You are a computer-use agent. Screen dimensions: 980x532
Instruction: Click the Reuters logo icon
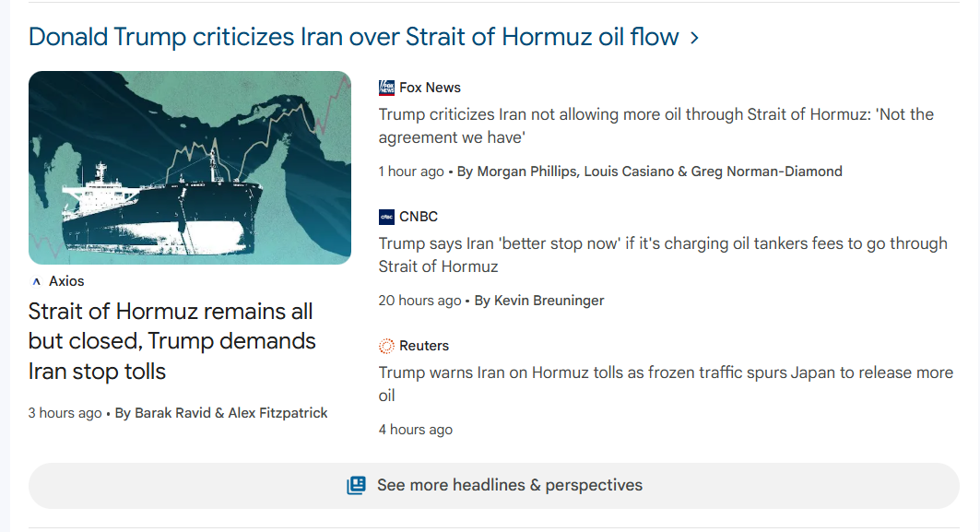tap(386, 346)
